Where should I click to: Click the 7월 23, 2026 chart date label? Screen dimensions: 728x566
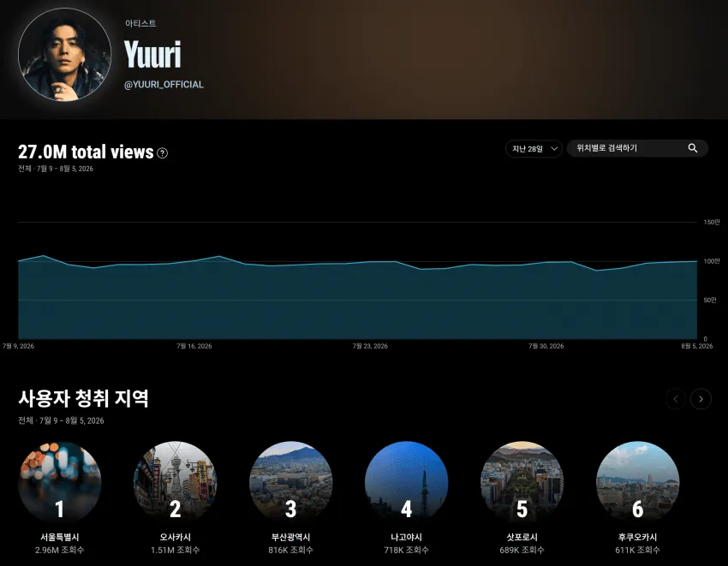point(370,346)
